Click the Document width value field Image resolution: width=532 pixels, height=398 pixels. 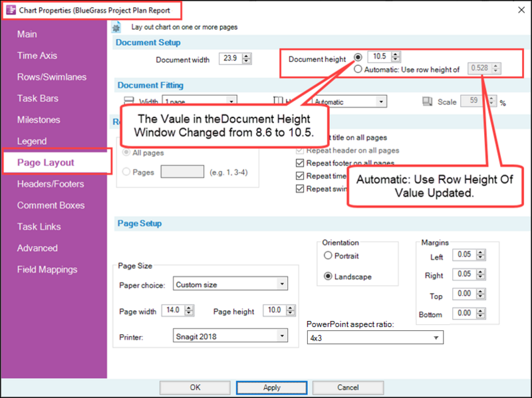tap(230, 58)
